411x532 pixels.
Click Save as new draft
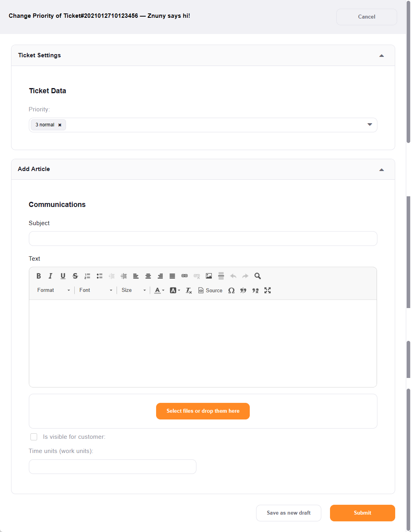tap(288, 513)
